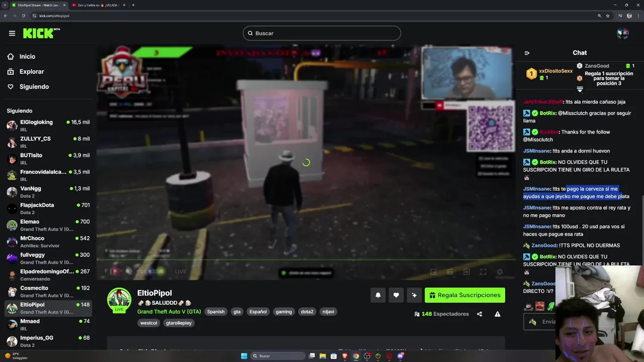Click the share icon near Espectadores

pos(479,314)
